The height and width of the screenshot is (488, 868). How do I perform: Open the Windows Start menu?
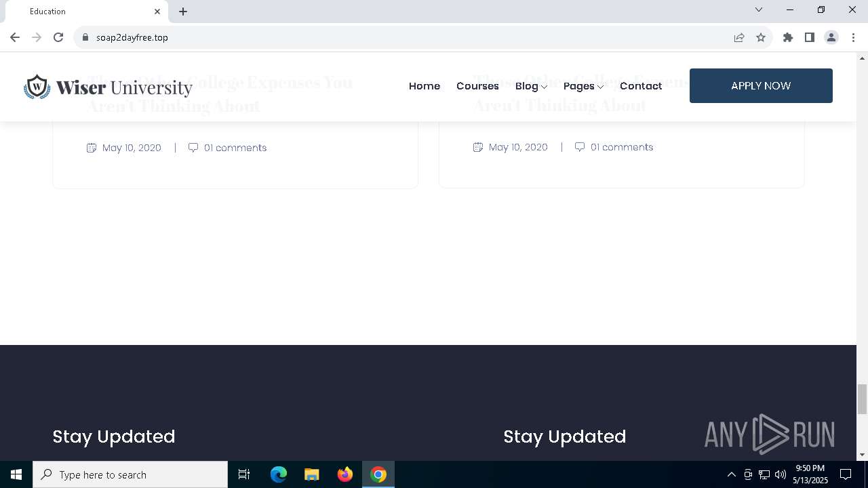16,474
